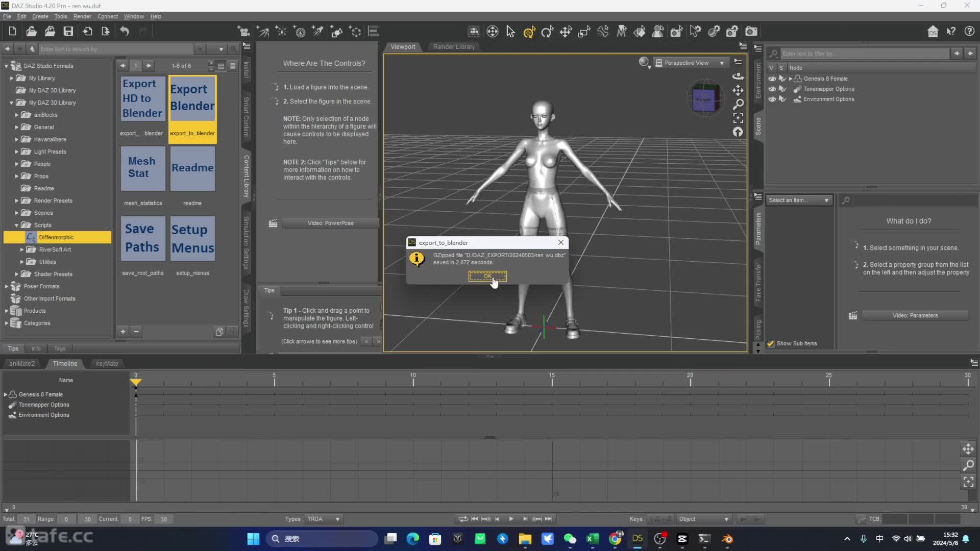Click the viewport Frame selection icon
This screenshot has width=980, height=551.
738,118
